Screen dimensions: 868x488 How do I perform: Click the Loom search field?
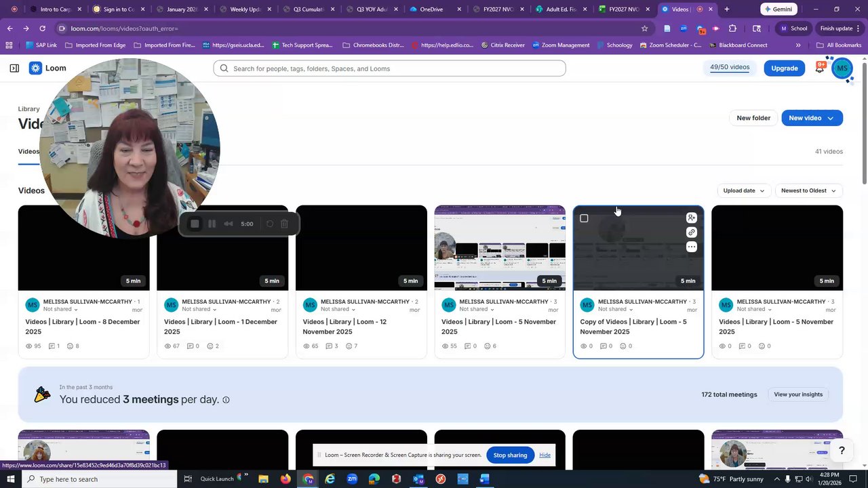point(389,68)
